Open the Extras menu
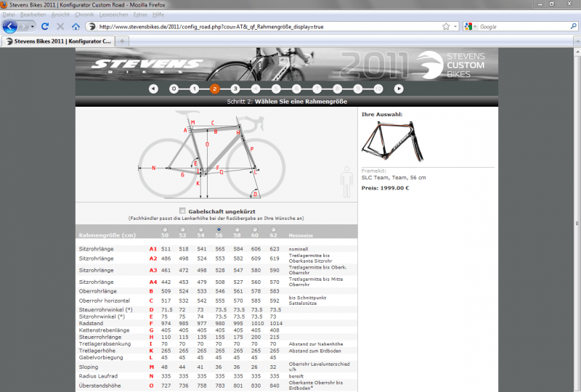The width and height of the screenshot is (581, 392). pyautogui.click(x=140, y=15)
